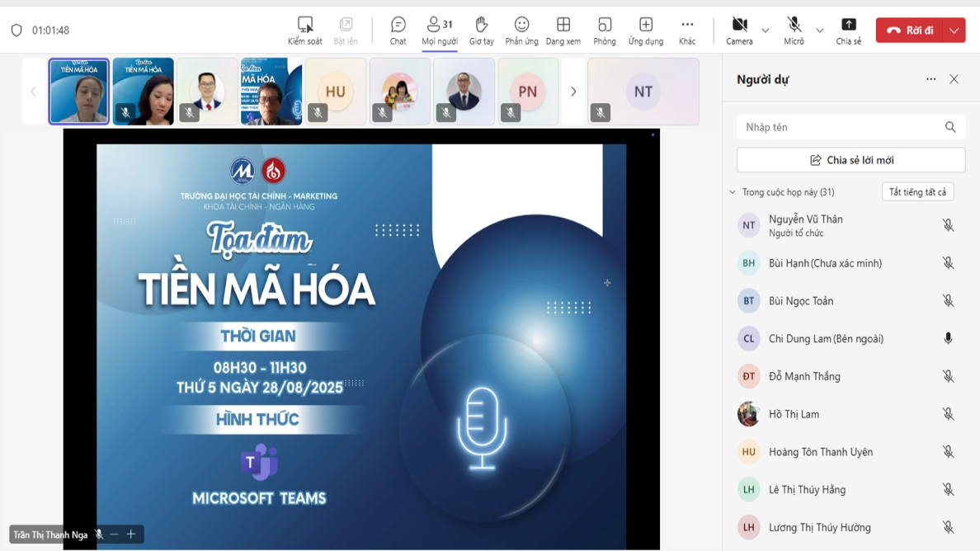Open the Chat panel
Viewport: 980px width, 551px height.
point(398,31)
